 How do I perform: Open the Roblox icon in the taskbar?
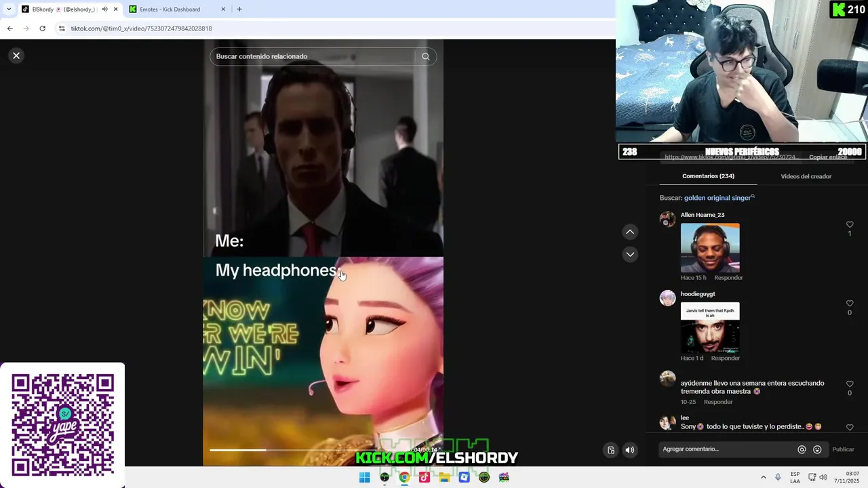[x=464, y=477]
